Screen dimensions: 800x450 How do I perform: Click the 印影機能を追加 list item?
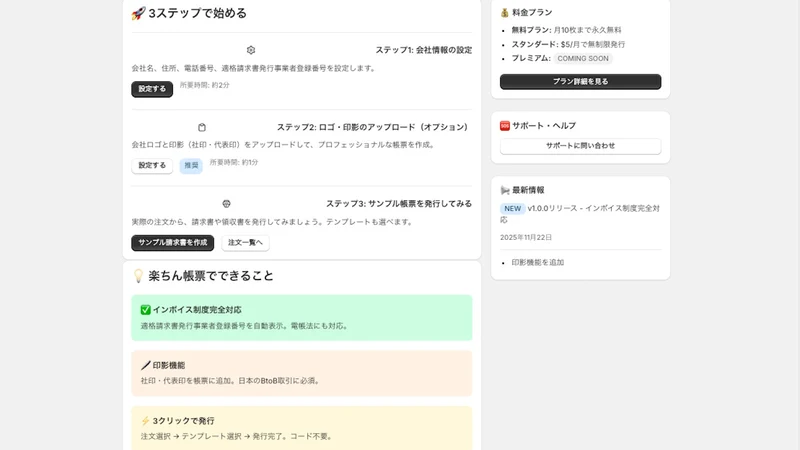click(538, 263)
